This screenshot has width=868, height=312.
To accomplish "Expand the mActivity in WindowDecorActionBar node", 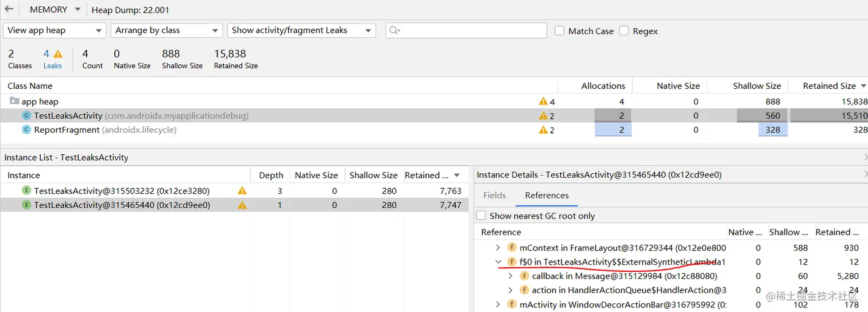I will pyautogui.click(x=498, y=305).
